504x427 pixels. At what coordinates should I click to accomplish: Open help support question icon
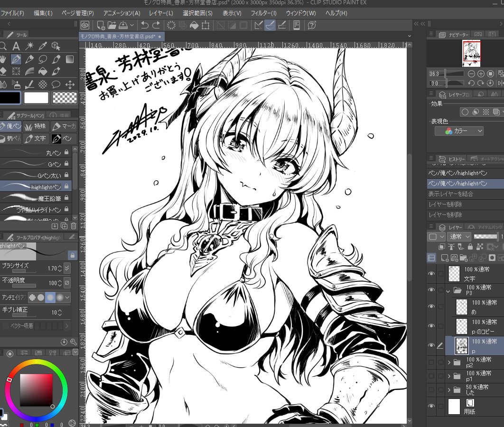point(312,25)
